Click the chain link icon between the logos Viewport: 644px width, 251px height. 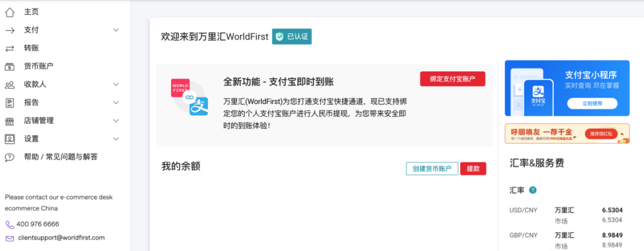click(x=189, y=97)
